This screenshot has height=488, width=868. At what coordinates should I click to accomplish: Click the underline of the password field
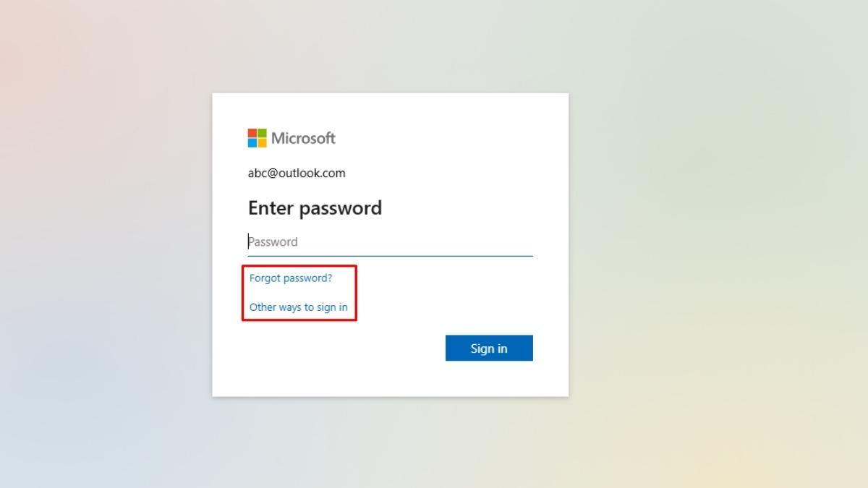tap(391, 256)
